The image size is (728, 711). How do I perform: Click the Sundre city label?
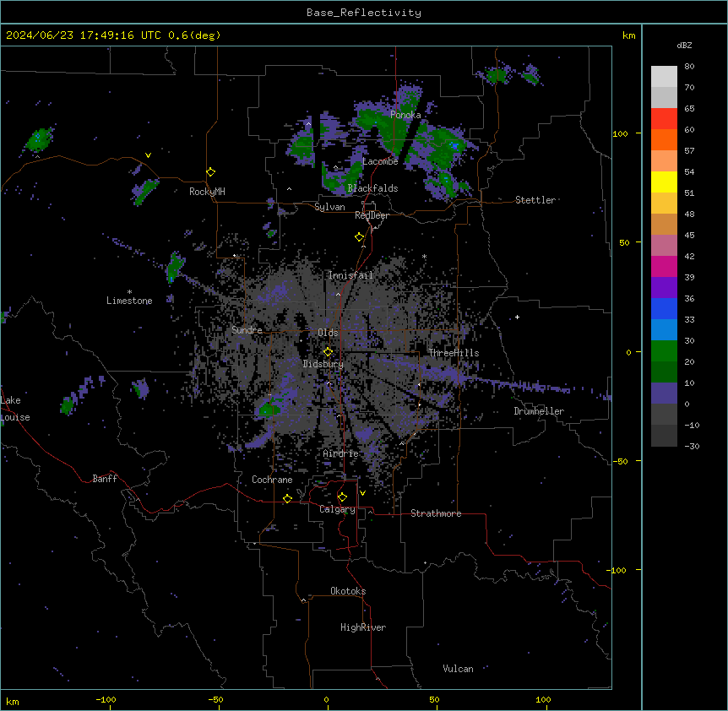click(x=247, y=330)
